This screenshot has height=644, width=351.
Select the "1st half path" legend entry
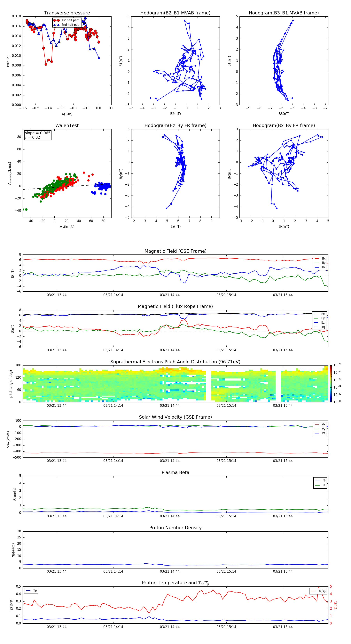coord(66,20)
